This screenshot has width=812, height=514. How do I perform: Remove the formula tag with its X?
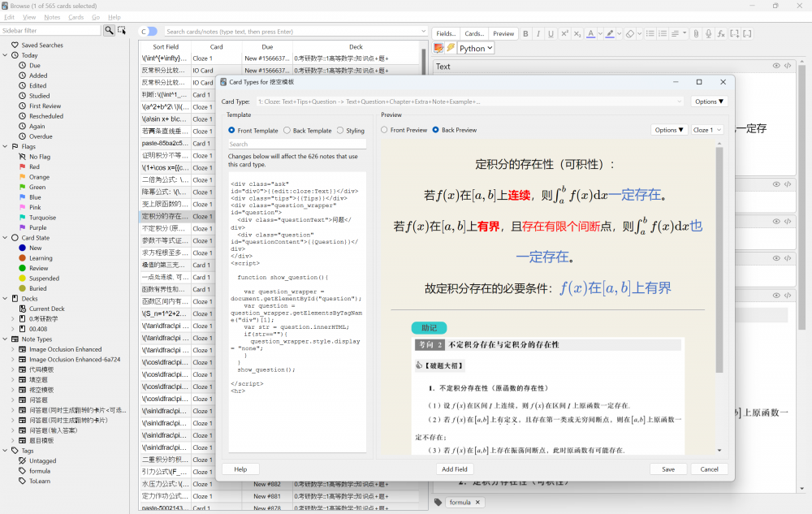pyautogui.click(x=477, y=502)
